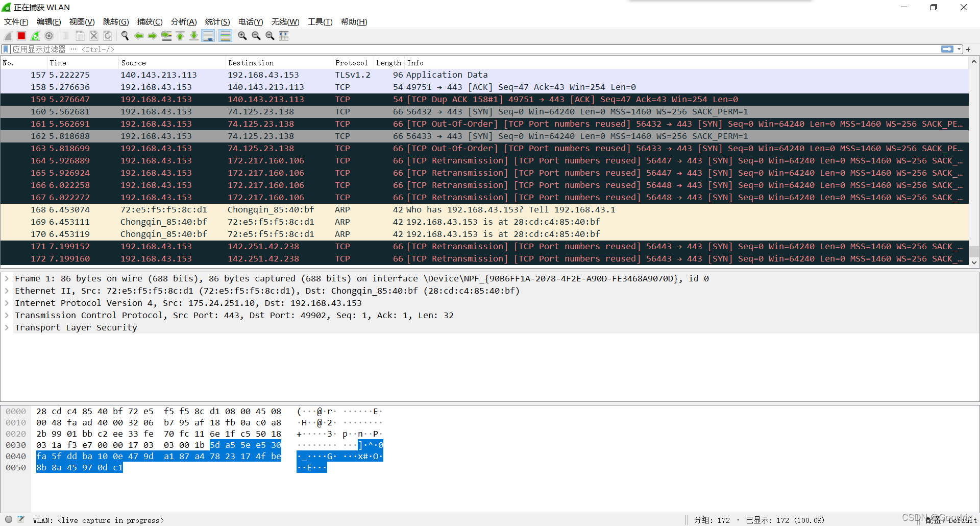This screenshot has width=980, height=526.
Task: Expand the Frame 1 details row
Action: [7, 279]
